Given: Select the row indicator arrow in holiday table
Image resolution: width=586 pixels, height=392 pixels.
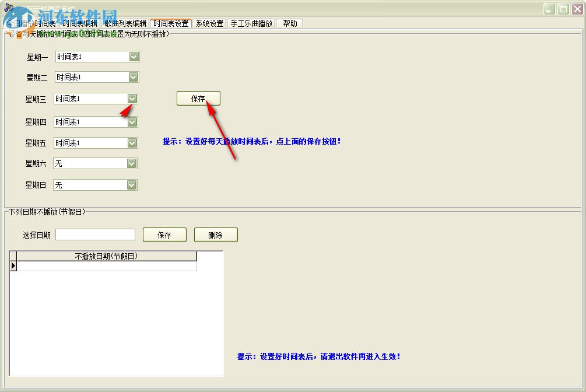Looking at the screenshot, I should click(x=13, y=265).
